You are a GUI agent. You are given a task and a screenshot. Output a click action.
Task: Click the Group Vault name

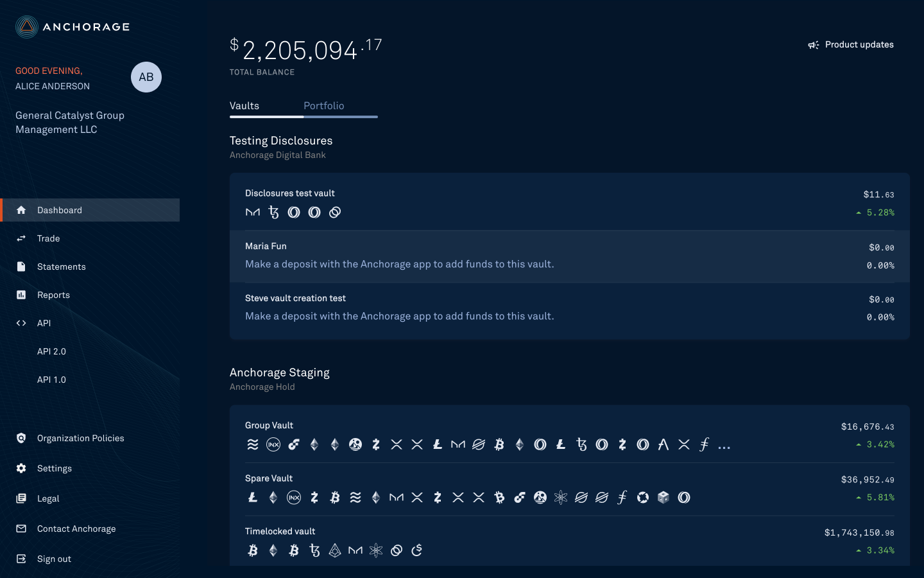(x=269, y=425)
